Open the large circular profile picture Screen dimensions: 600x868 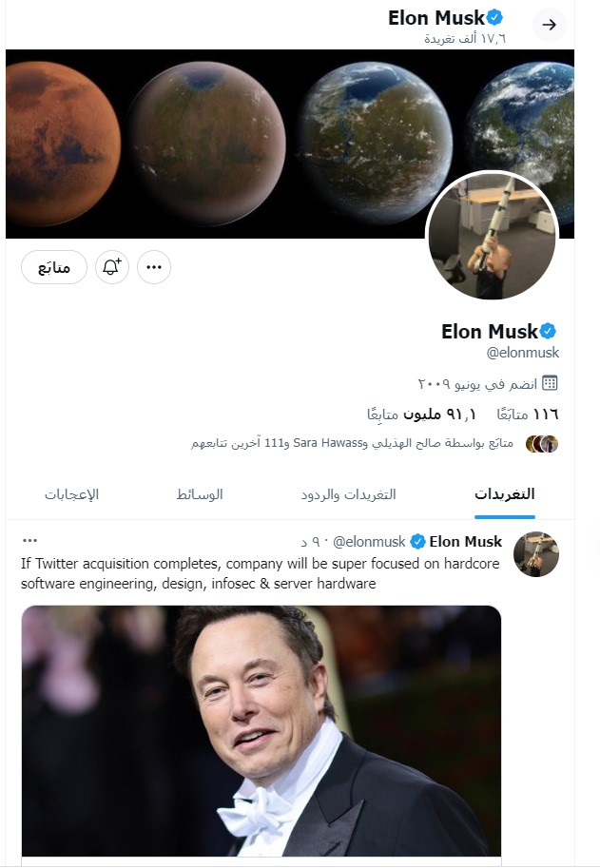click(x=491, y=237)
